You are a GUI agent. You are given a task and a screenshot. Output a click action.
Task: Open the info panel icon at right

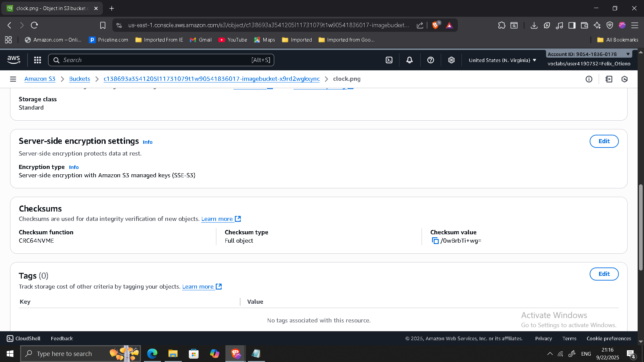pyautogui.click(x=589, y=79)
